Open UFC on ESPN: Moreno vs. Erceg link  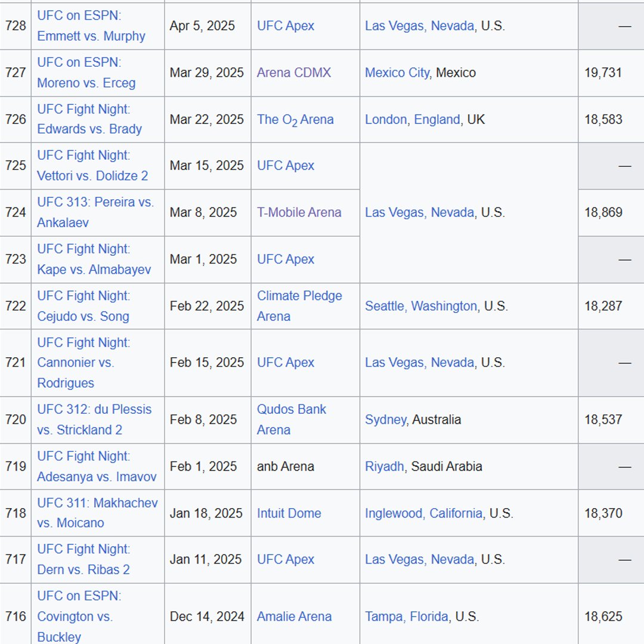pos(86,73)
